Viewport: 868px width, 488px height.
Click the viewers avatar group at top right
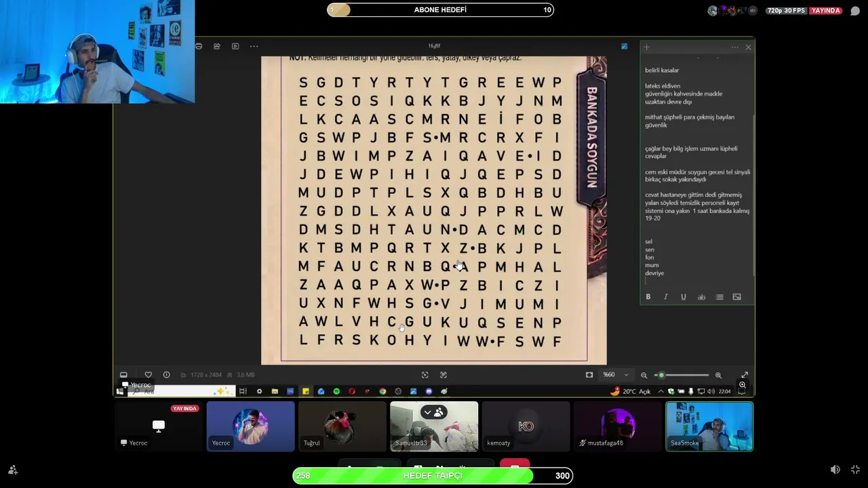point(732,11)
